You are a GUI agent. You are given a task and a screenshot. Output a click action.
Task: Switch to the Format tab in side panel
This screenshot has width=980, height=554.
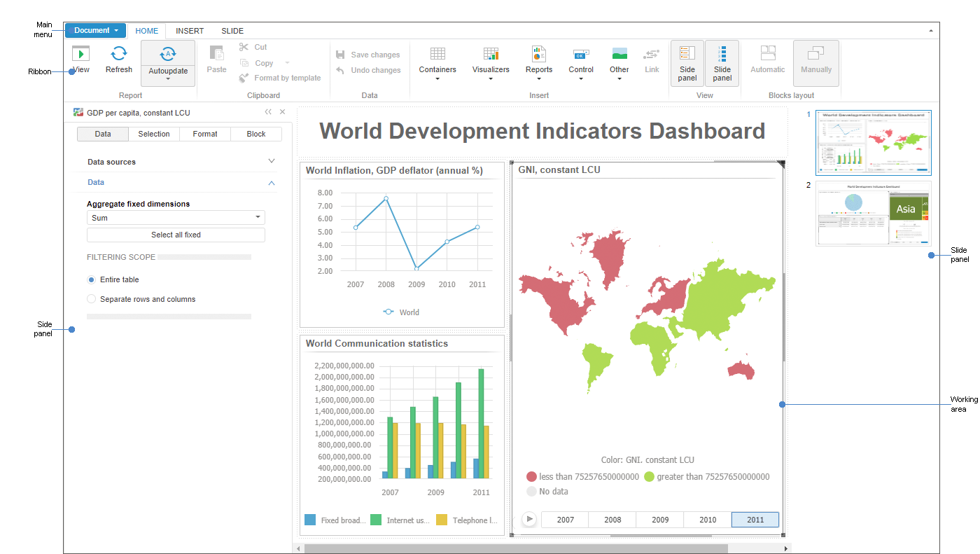click(x=205, y=134)
